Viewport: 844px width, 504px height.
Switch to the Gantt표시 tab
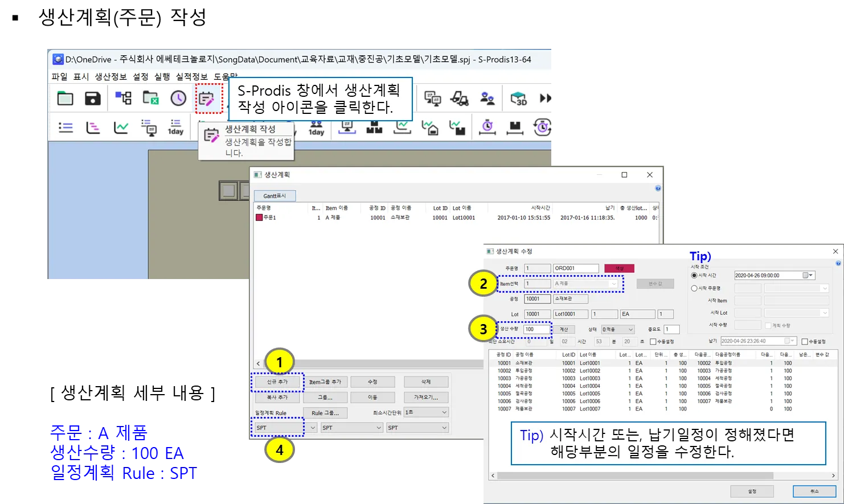pos(274,196)
